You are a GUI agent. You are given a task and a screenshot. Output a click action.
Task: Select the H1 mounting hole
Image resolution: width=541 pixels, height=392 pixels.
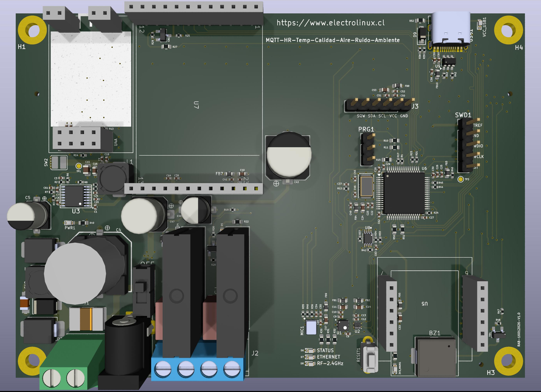(32, 30)
